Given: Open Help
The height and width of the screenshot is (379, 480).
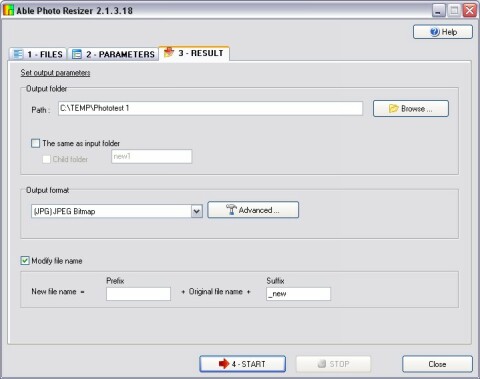Looking at the screenshot, I should pos(443,32).
